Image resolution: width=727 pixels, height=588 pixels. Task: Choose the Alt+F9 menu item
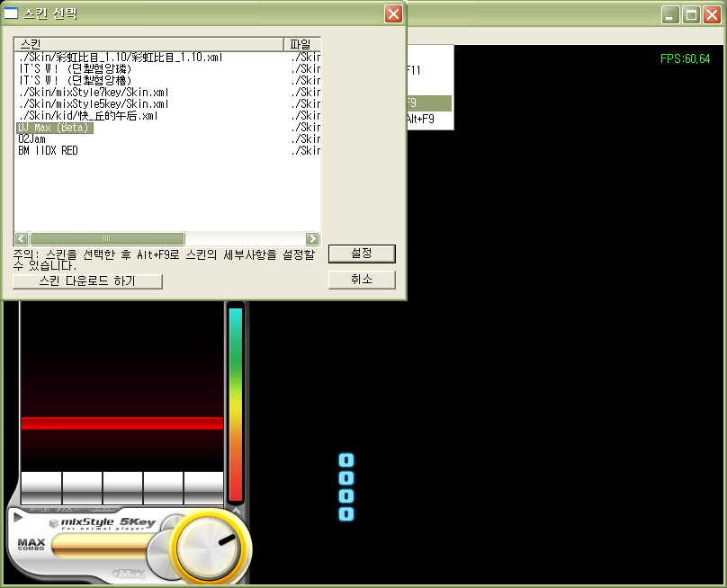(421, 119)
